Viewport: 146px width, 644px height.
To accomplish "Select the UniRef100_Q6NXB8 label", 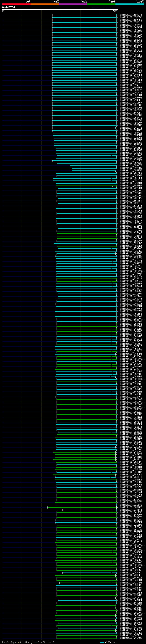I will pyautogui.click(x=131, y=324).
